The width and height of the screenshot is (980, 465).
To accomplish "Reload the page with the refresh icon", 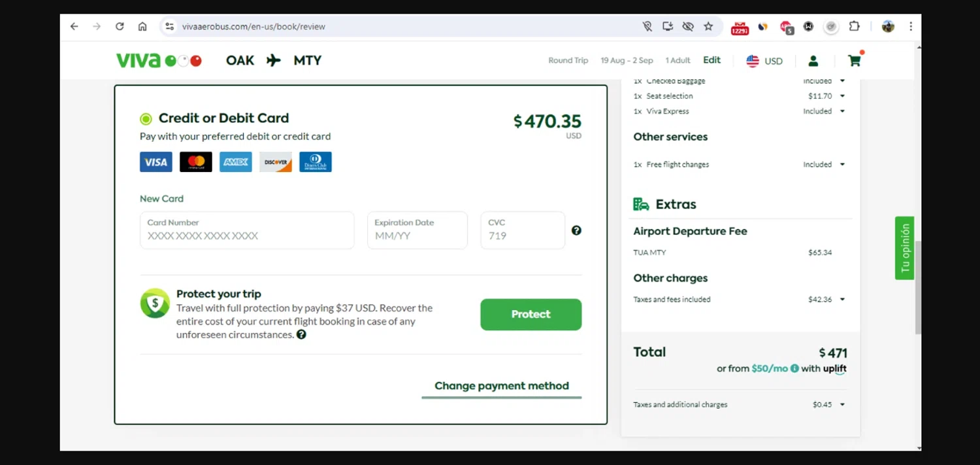I will [x=120, y=26].
